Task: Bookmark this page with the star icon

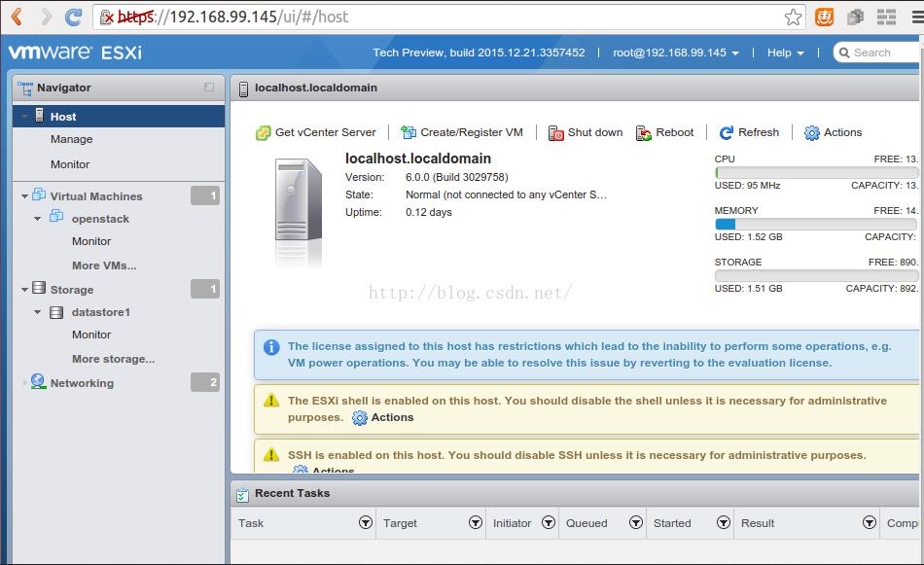Action: click(x=793, y=18)
